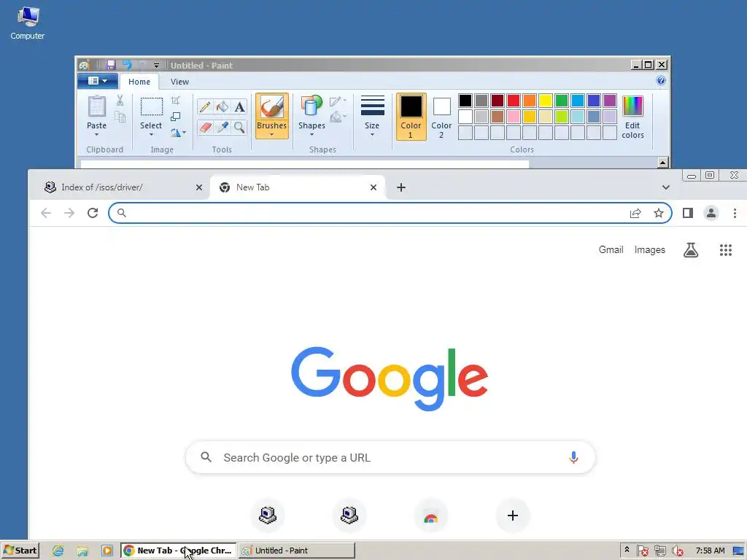The height and width of the screenshot is (560, 747).
Task: Close the Index of /isos/driver/ tab
Action: 199,187
